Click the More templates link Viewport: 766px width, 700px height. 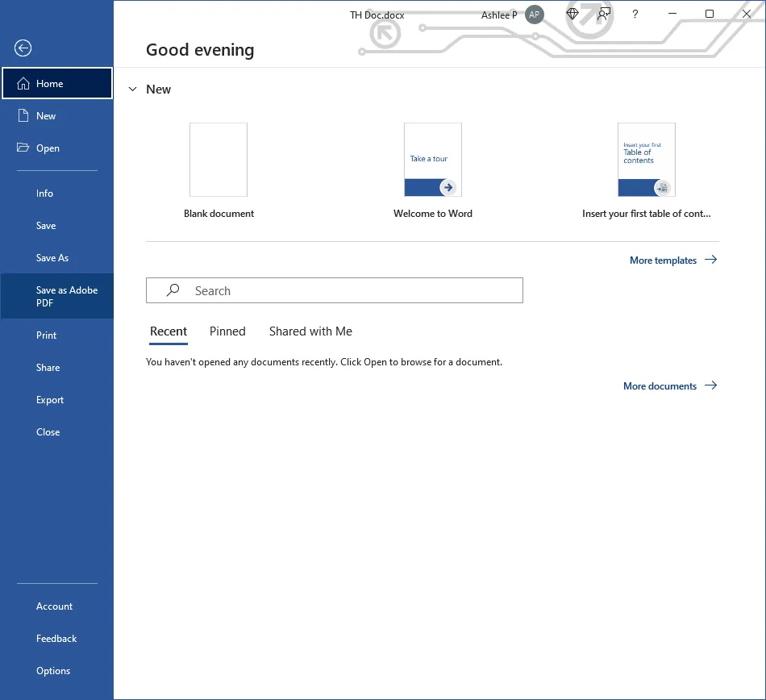[x=663, y=260]
